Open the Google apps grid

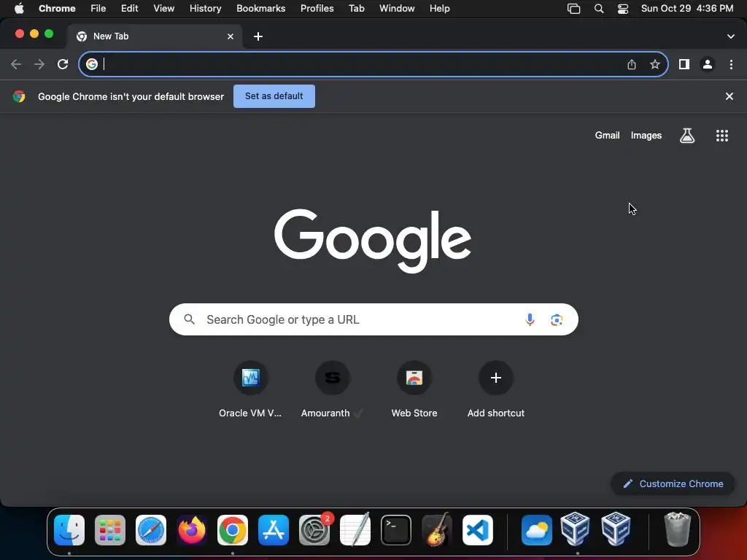coord(722,136)
